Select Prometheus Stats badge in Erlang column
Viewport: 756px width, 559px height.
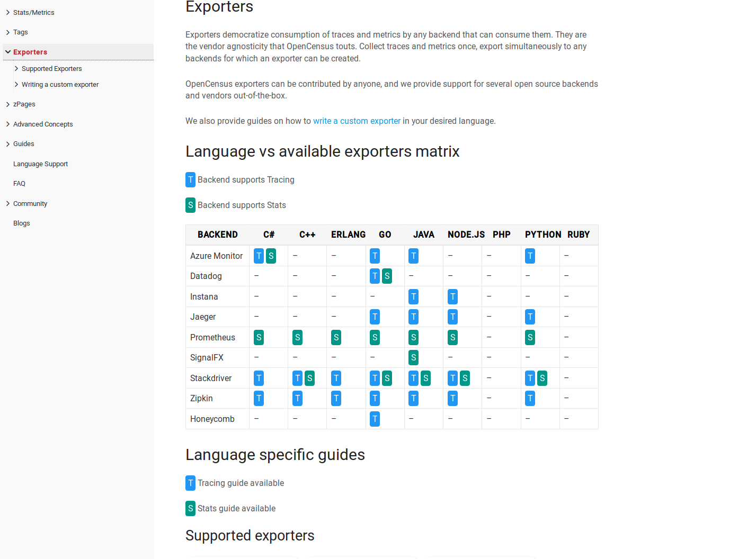pos(336,337)
